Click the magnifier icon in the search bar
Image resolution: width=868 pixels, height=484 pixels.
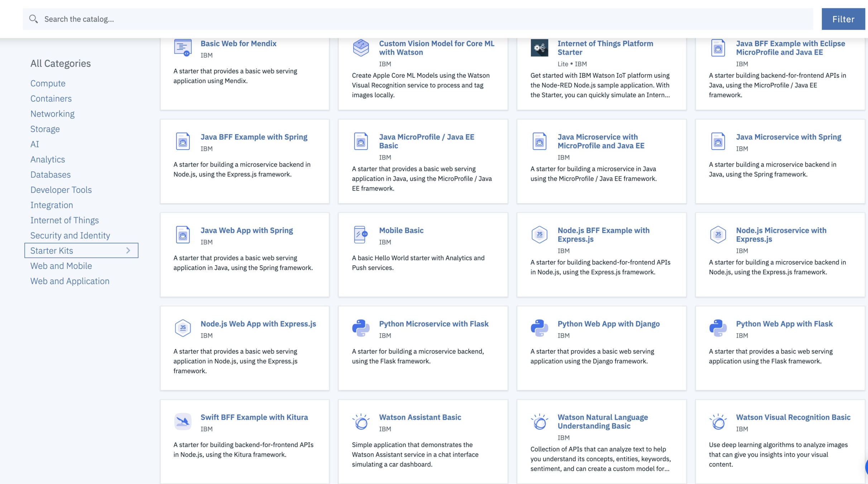[33, 19]
